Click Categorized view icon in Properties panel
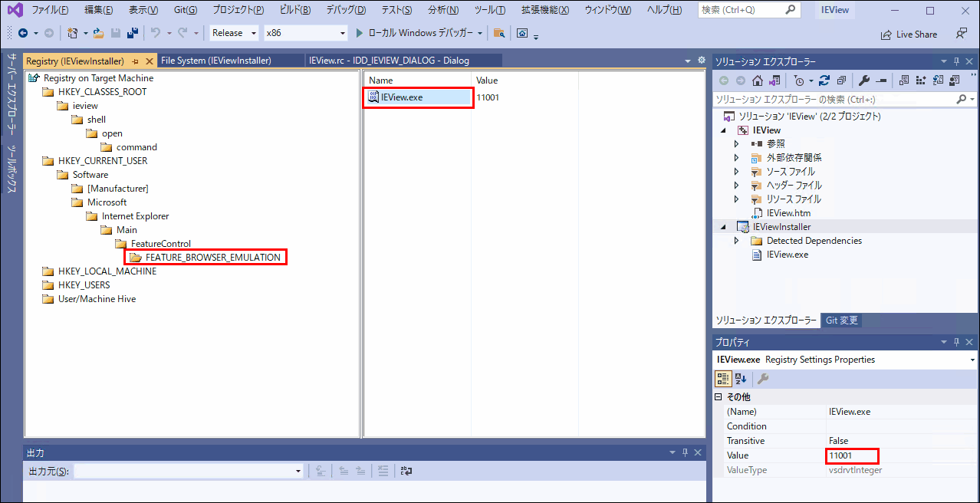The height and width of the screenshot is (503, 980). [x=723, y=379]
